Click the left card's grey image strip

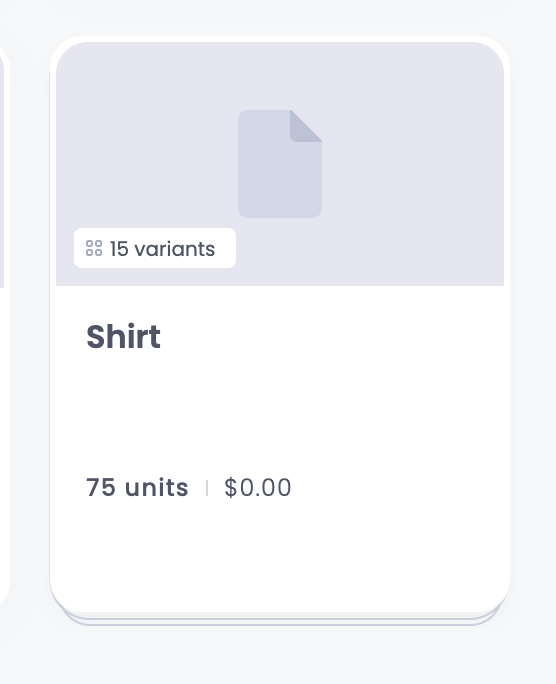click(x=2, y=174)
